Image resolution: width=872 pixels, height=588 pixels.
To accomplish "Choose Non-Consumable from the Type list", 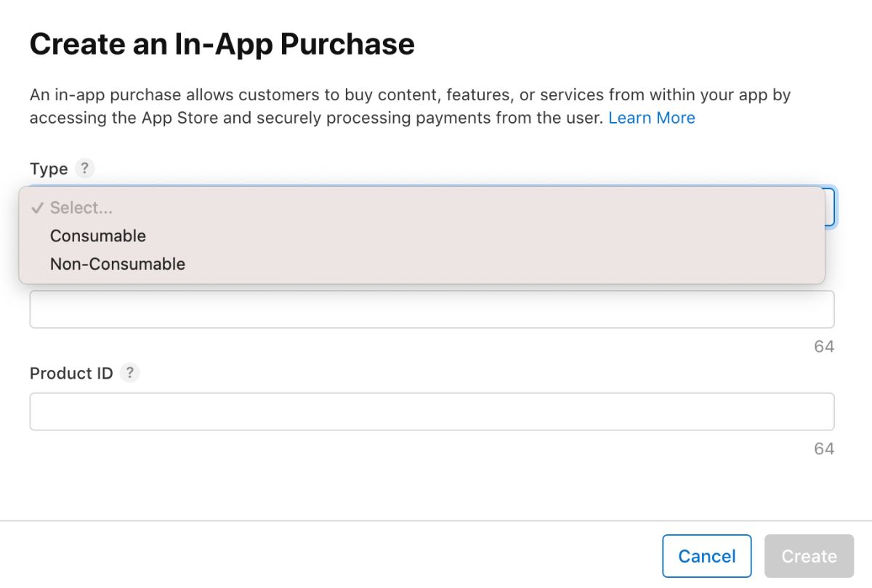I will click(x=118, y=264).
